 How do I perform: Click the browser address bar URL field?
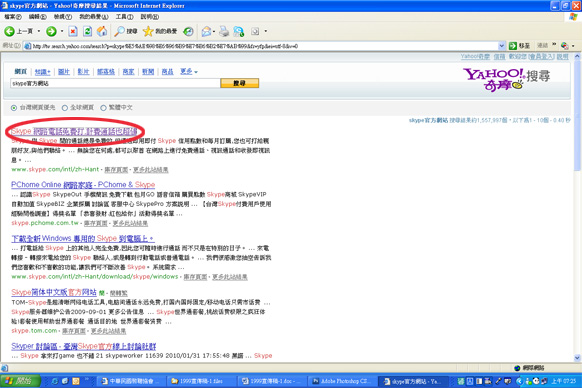pyautogui.click(x=261, y=46)
